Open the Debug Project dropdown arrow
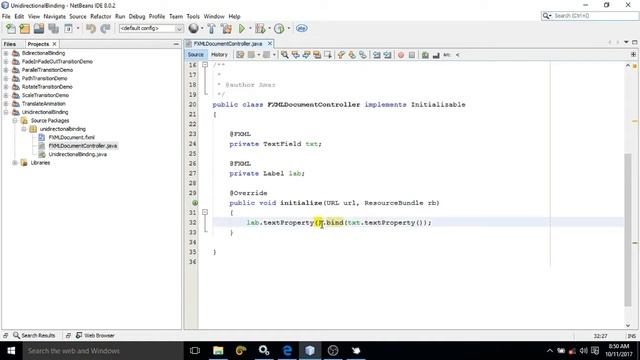 coord(269,29)
